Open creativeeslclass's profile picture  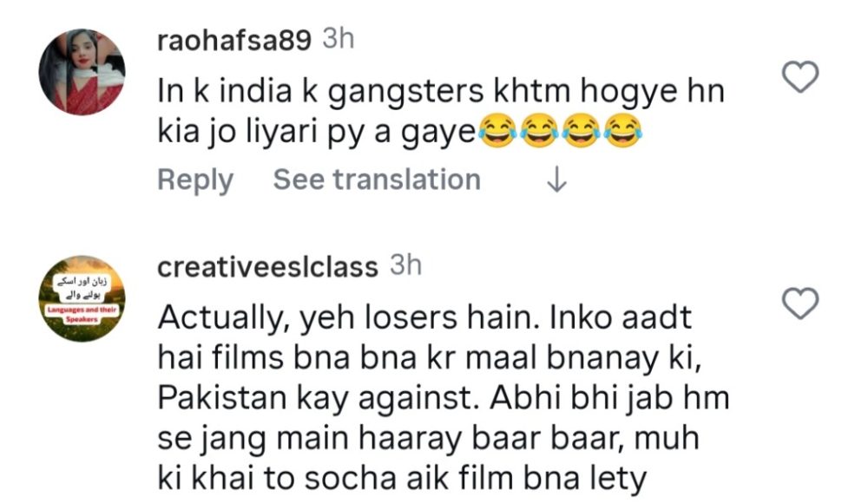click(84, 298)
